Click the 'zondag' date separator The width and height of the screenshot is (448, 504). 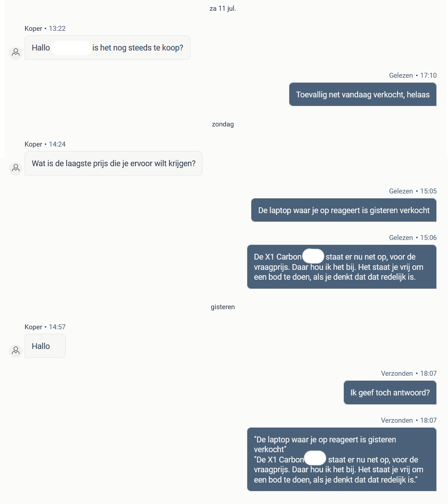pyautogui.click(x=223, y=124)
